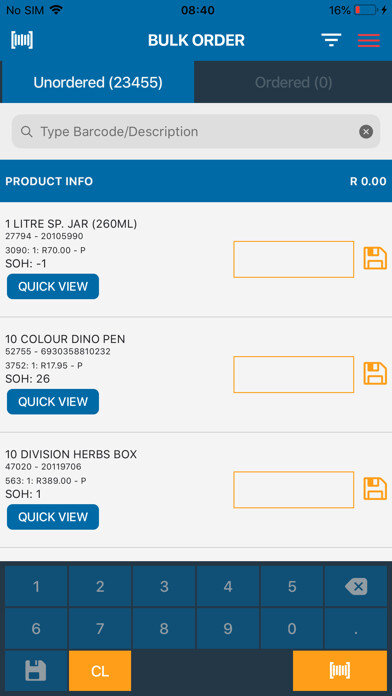Open the filter icon in header
This screenshot has width=392, height=696.
point(331,40)
